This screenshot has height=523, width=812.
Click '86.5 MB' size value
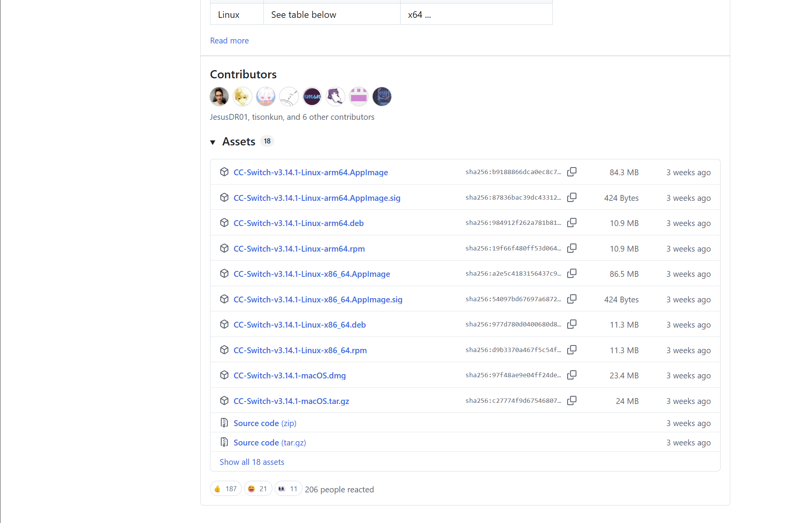624,274
